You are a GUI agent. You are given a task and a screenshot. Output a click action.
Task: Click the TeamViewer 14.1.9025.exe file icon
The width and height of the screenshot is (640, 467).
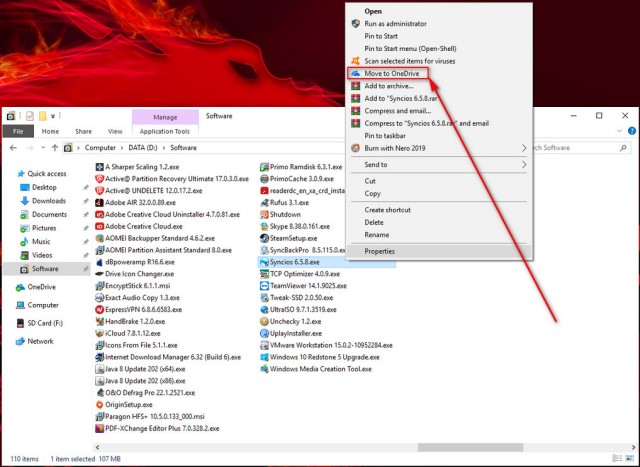click(x=264, y=286)
